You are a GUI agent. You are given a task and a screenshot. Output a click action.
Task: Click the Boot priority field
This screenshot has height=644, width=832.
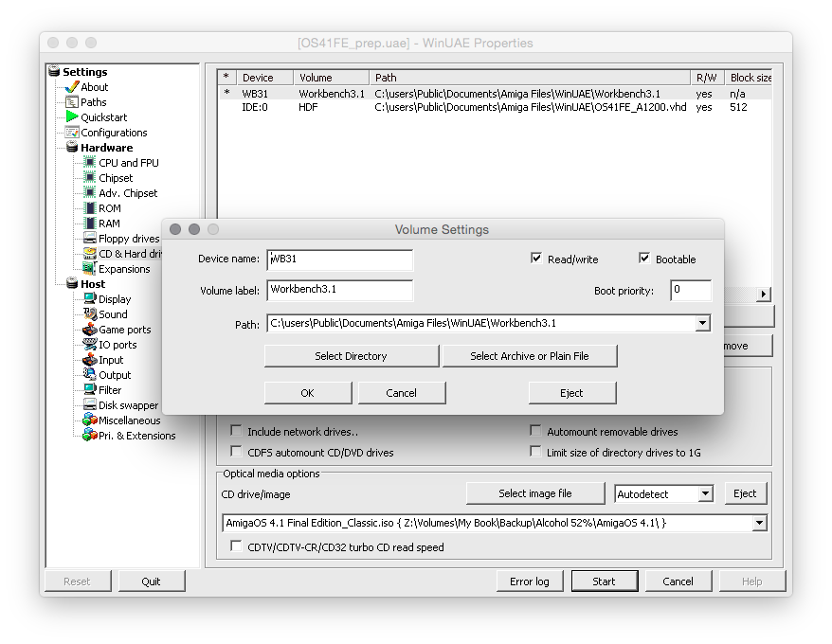[691, 290]
